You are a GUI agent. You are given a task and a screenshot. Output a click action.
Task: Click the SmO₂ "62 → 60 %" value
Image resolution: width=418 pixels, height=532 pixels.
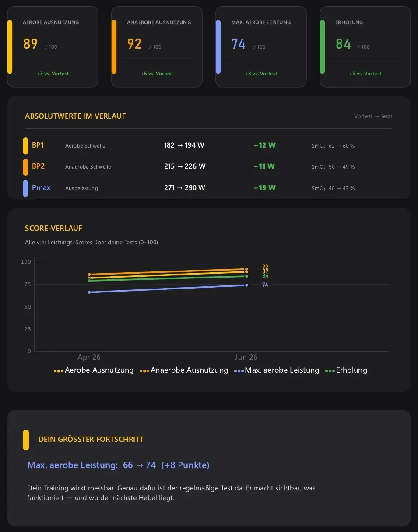coord(341,146)
